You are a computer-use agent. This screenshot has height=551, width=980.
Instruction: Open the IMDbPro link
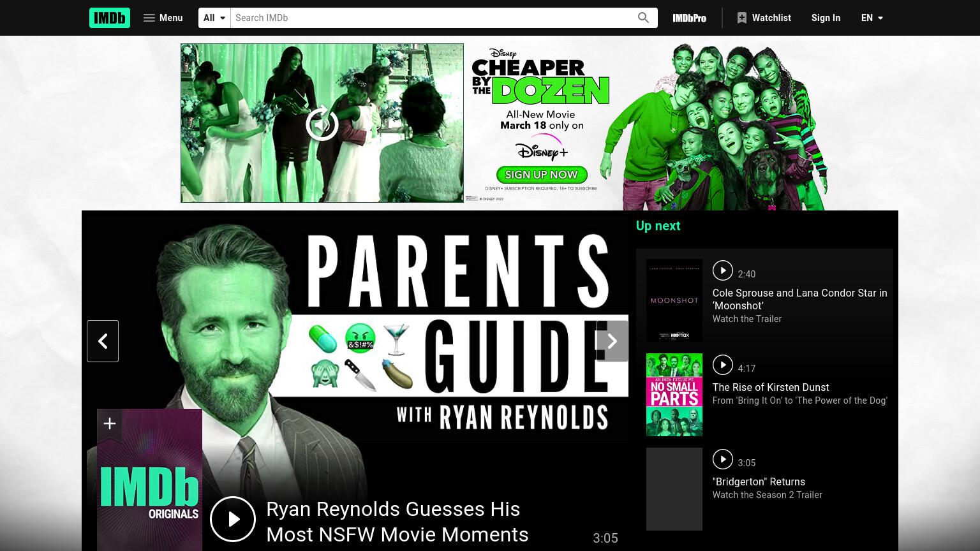690,18
